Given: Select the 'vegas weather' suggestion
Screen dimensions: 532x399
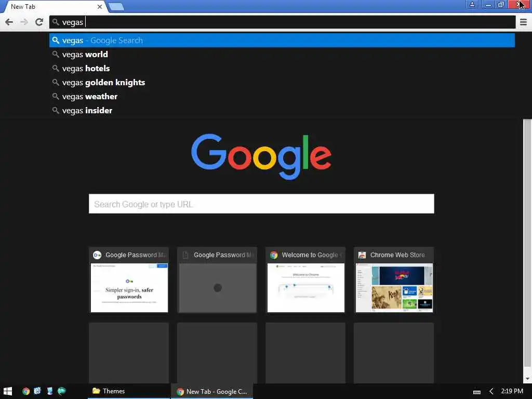Looking at the screenshot, I should point(282,96).
